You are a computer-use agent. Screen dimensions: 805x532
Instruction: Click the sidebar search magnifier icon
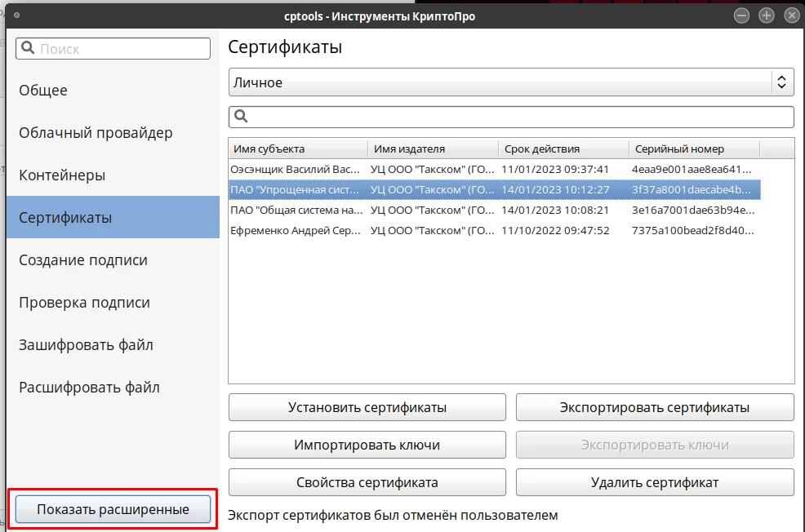[28, 48]
